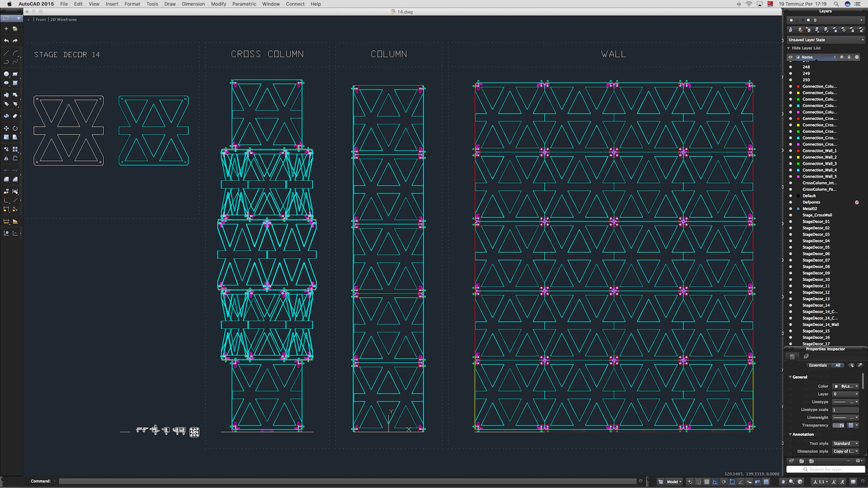Viewport: 868px width, 488px height.
Task: Open the Parametric menu
Action: 244,4
